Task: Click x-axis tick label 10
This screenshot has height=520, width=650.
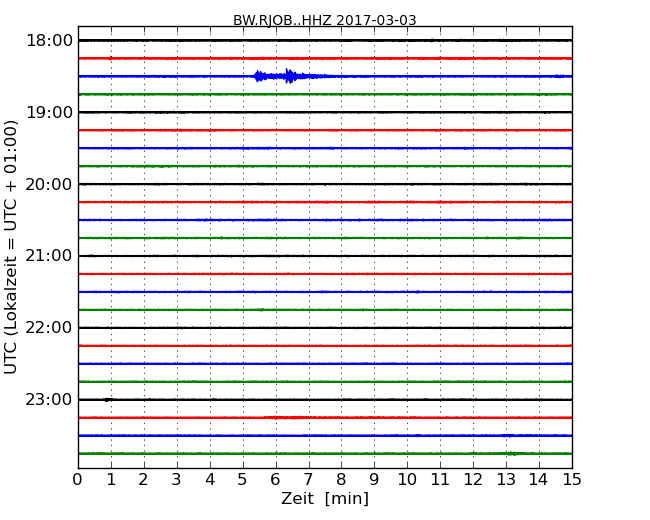Action: click(x=407, y=480)
